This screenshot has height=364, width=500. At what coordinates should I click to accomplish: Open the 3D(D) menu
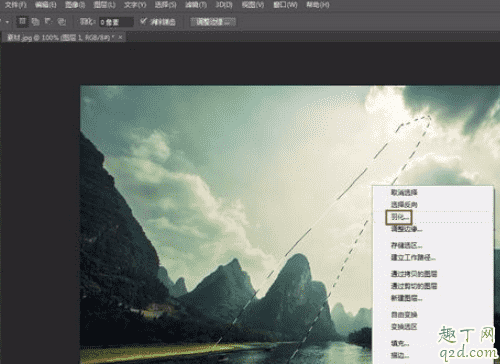point(224,5)
